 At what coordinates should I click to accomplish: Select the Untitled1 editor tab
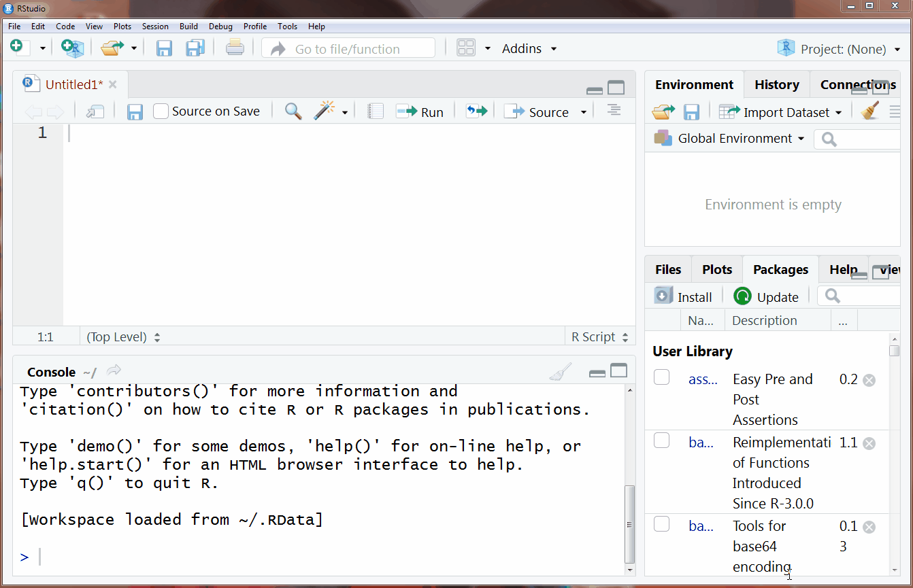tap(70, 84)
